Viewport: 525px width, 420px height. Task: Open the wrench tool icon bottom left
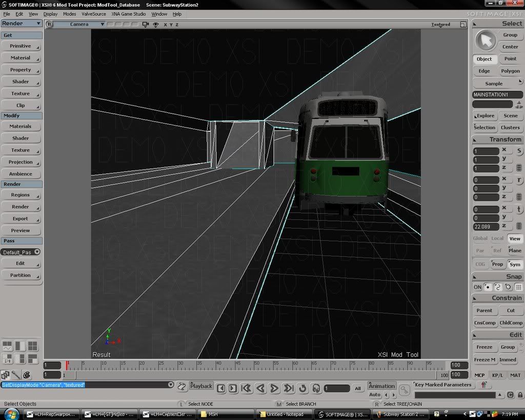[16, 375]
